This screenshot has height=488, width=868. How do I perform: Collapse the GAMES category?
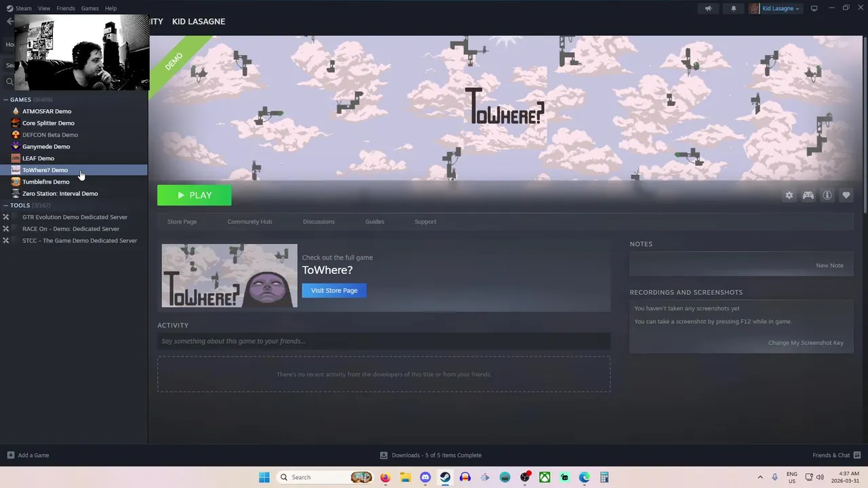click(x=6, y=100)
